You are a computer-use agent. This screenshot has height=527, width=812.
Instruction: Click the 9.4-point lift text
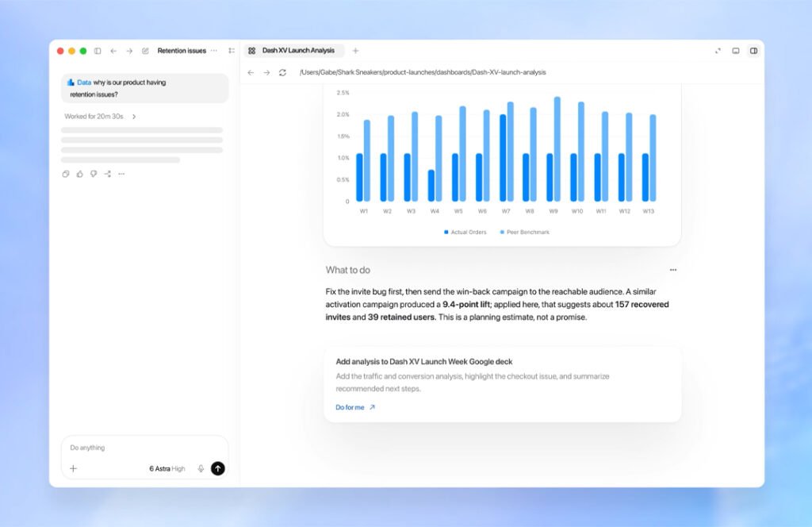click(466, 305)
